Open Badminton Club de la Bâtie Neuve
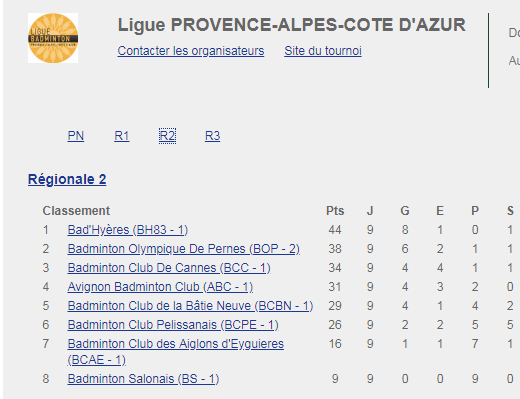This screenshot has height=399, width=520. point(190,306)
